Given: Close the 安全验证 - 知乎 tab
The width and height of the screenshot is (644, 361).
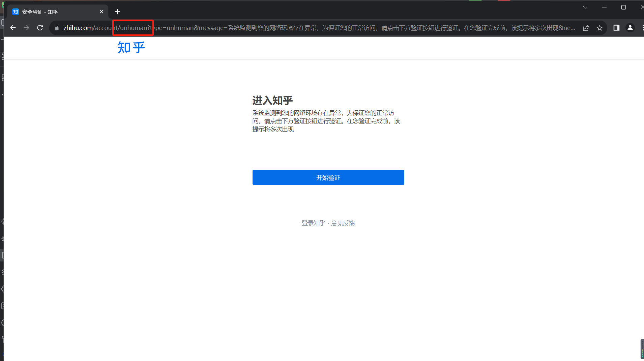Looking at the screenshot, I should [101, 12].
